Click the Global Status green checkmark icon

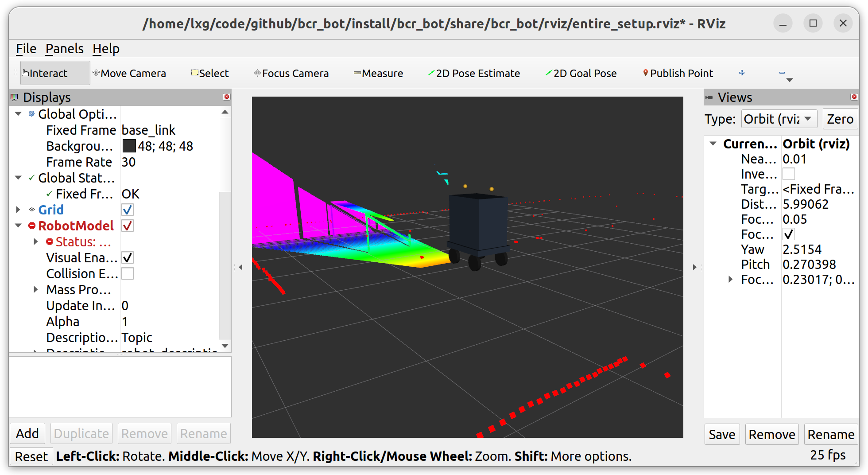pos(31,178)
